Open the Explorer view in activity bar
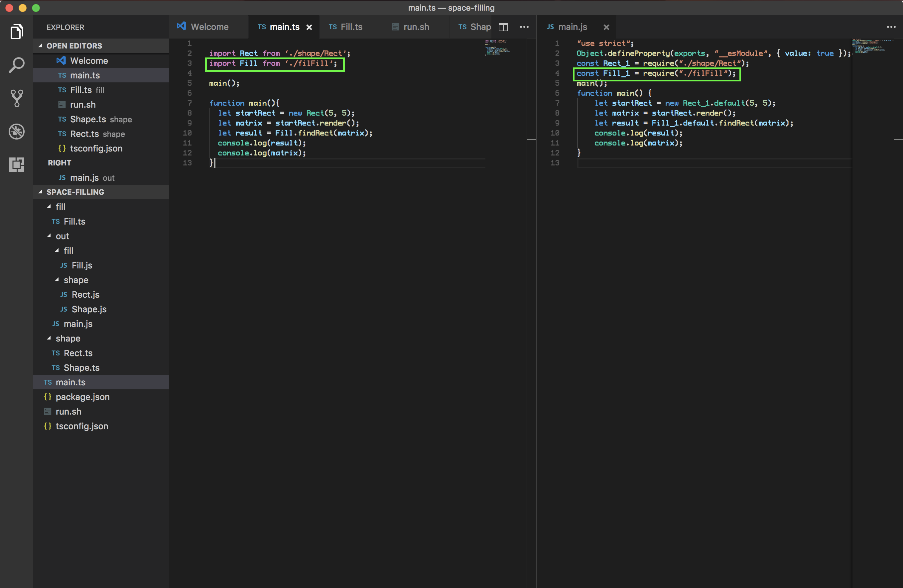 pos(17,32)
